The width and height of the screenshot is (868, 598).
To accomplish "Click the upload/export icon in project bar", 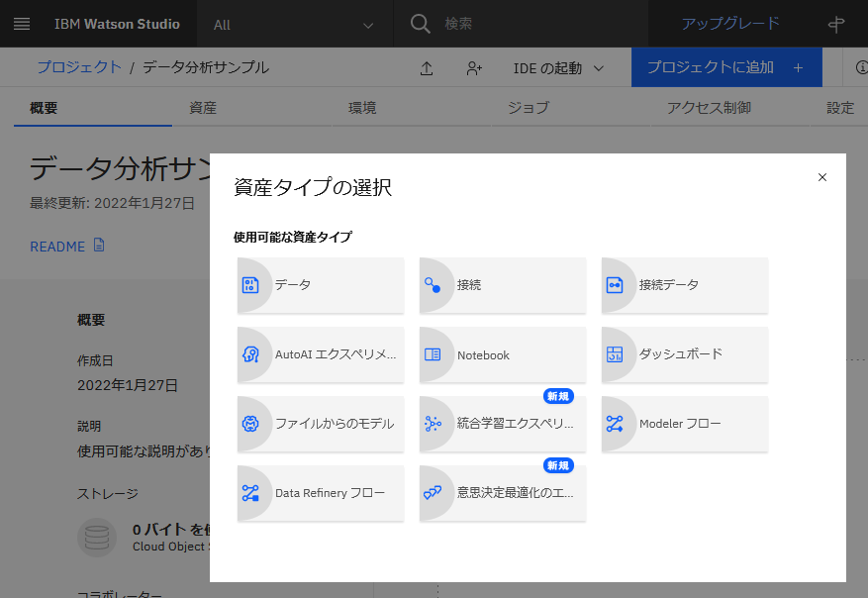I will [427, 68].
